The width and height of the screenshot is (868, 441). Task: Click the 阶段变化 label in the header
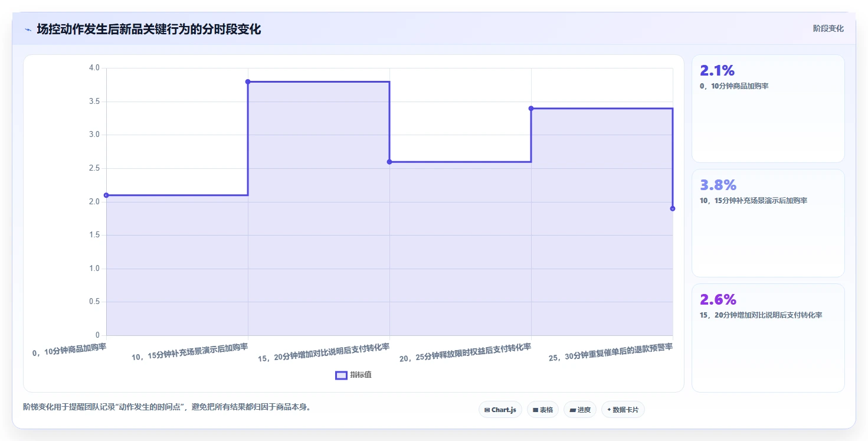click(x=828, y=28)
